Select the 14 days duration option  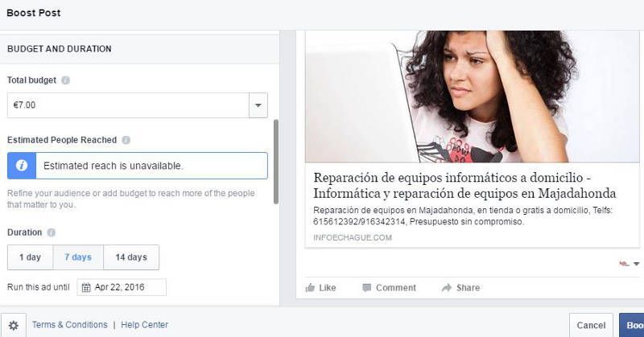(131, 257)
